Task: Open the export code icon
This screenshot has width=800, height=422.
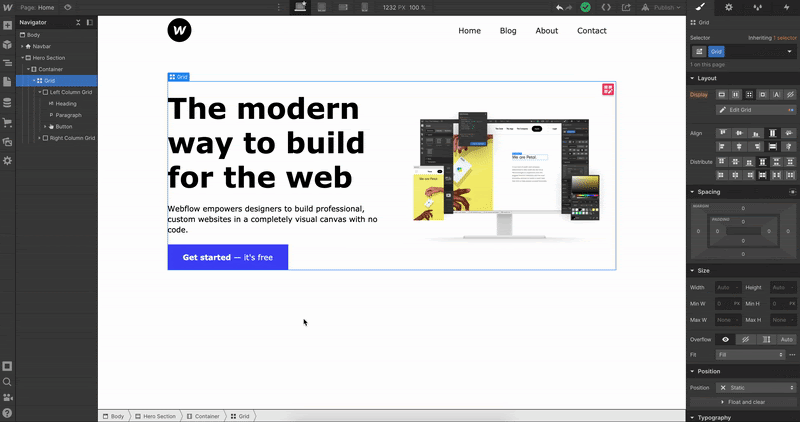Action: tap(606, 7)
